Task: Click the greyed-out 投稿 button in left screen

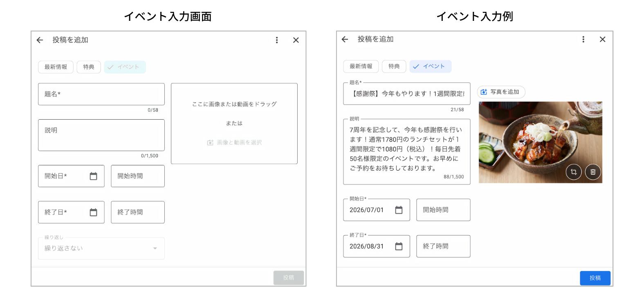Action: (x=289, y=278)
